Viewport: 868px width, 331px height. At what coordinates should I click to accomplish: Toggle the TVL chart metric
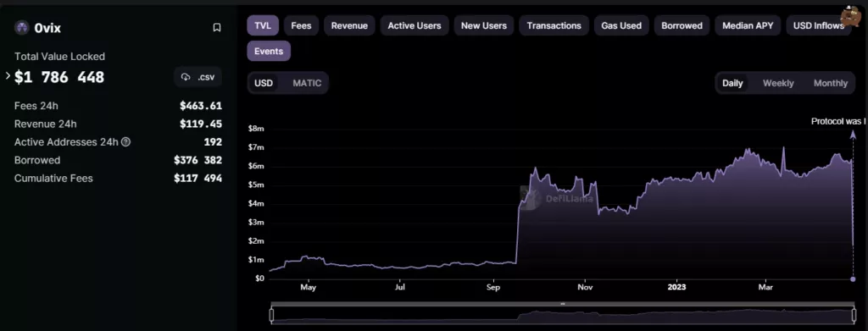[x=263, y=25]
